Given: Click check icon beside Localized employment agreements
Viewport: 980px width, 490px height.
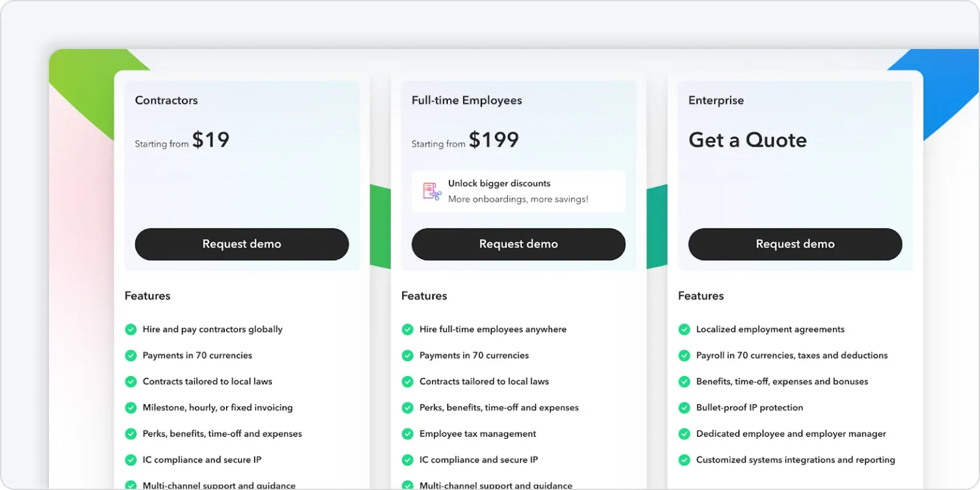Looking at the screenshot, I should (x=684, y=330).
